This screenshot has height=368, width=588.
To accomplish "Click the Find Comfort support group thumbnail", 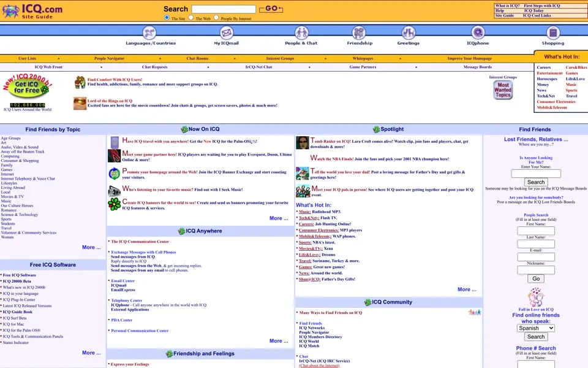I will click(80, 82).
